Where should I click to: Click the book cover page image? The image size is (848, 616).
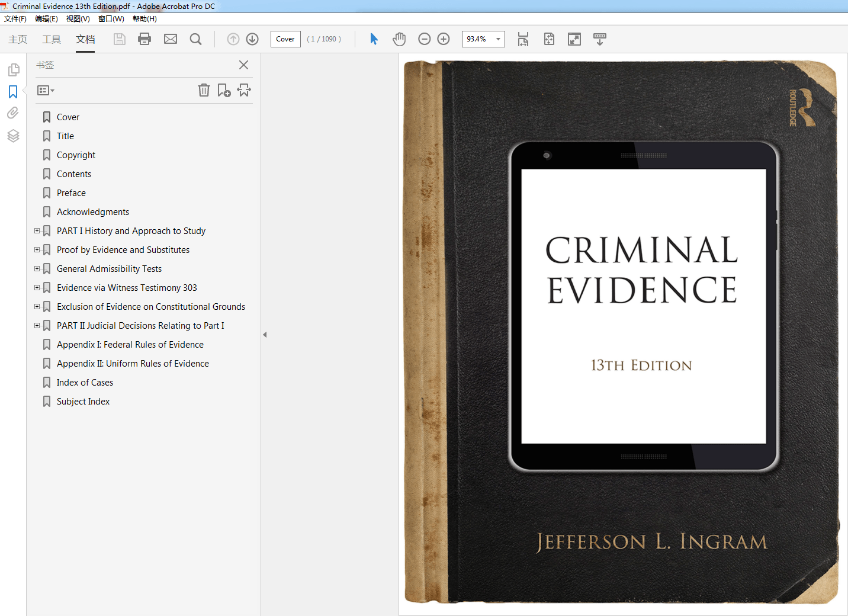tap(621, 332)
